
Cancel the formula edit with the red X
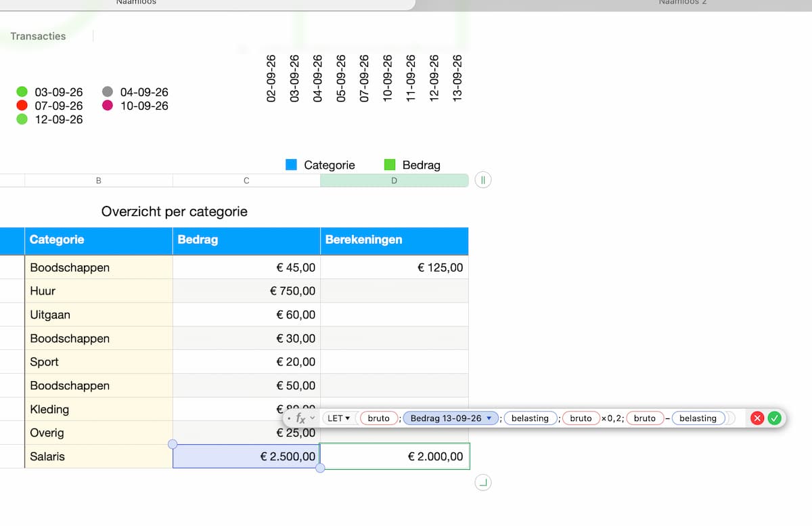[x=757, y=418]
